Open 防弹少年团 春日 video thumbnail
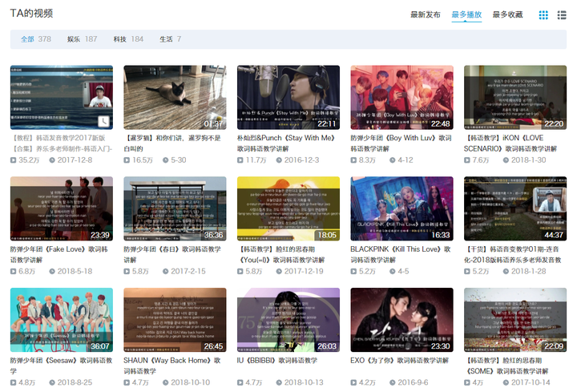Image resolution: width=577 pixels, height=392 pixels. click(175, 208)
